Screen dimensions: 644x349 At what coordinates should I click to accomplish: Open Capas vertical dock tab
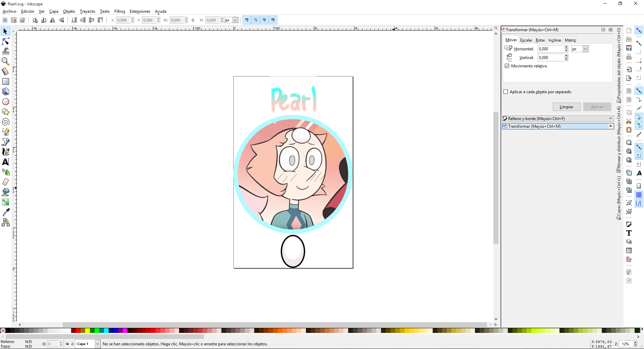coord(619,198)
